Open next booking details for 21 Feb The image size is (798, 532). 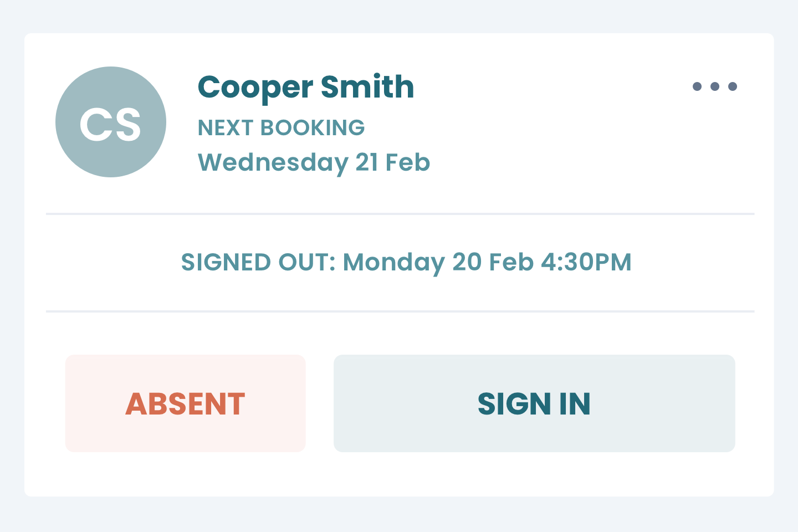[314, 163]
